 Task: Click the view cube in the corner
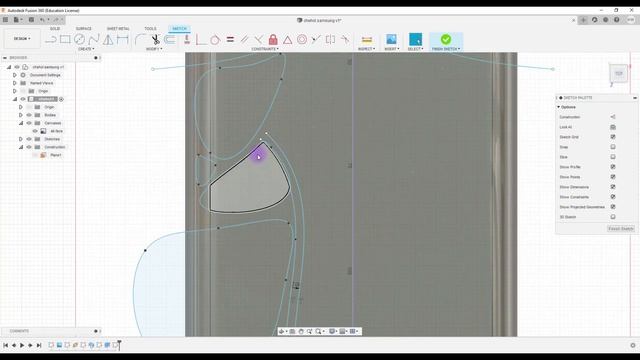[x=619, y=73]
